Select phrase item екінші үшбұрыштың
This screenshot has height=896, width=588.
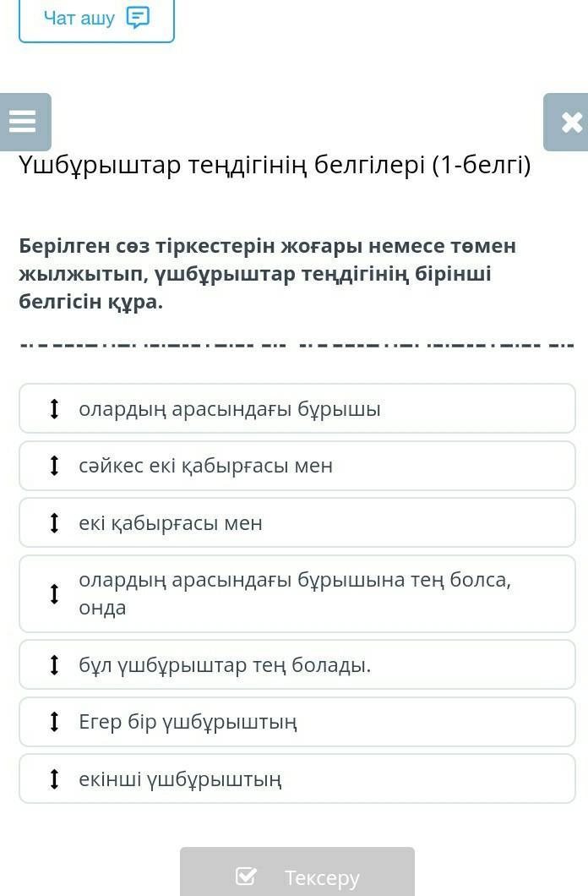pyautogui.click(x=297, y=779)
